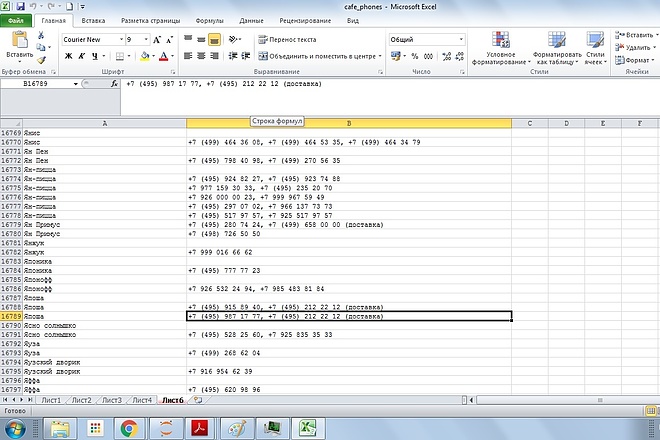Apply the yellow fill color bucket
The height and width of the screenshot is (440, 660).
(145, 56)
